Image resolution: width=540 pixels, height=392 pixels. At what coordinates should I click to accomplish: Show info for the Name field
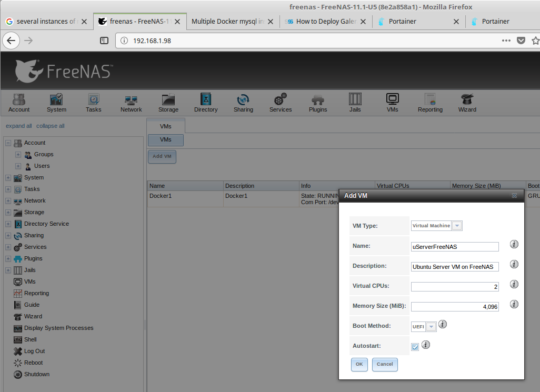[x=514, y=244]
